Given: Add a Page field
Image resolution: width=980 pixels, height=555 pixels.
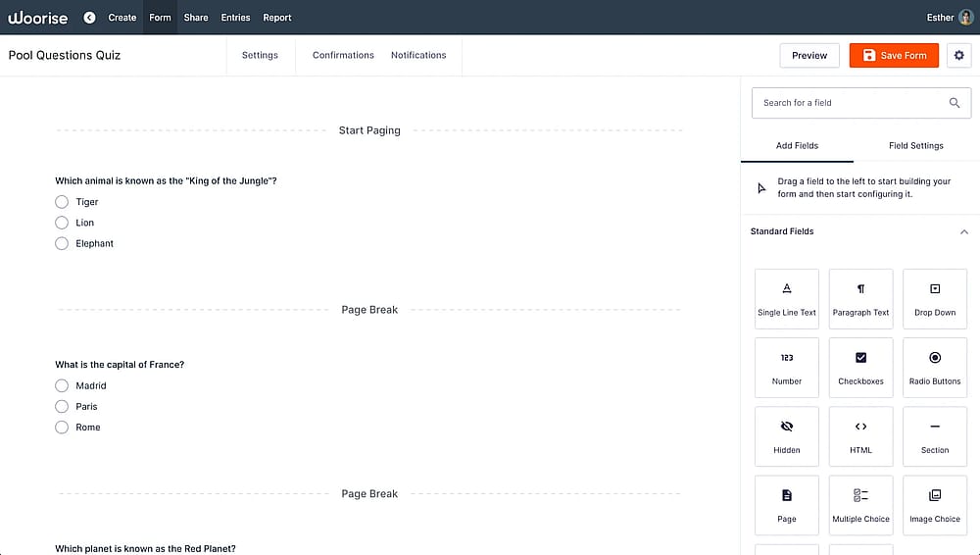Looking at the screenshot, I should point(786,505).
